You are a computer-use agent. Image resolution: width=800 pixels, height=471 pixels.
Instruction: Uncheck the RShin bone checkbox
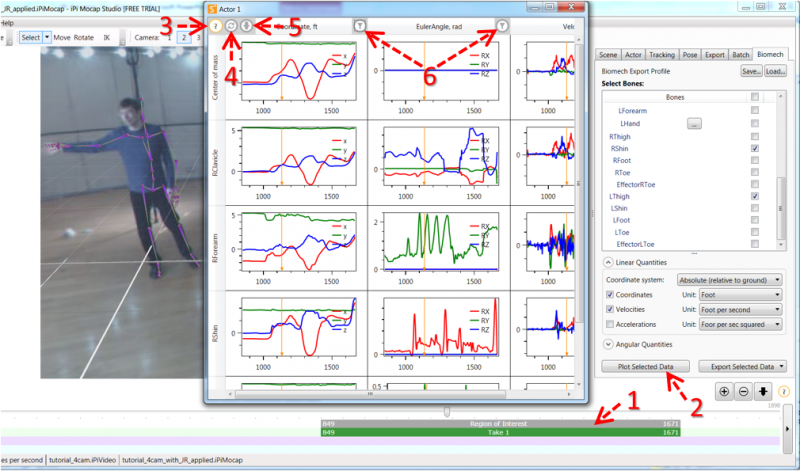755,148
